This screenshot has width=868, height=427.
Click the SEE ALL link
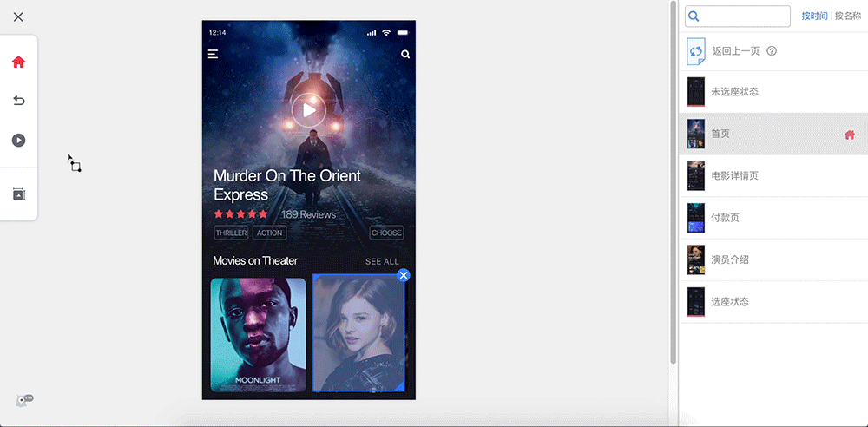point(382,261)
